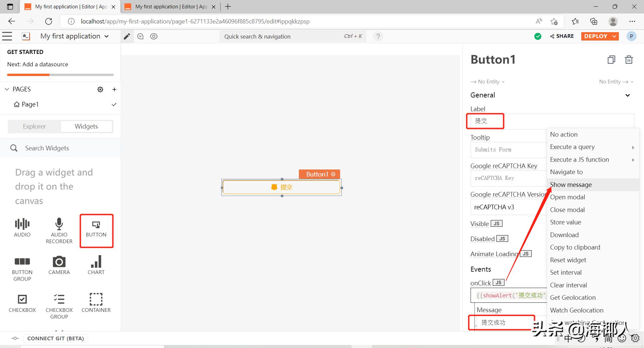Toggle JS mode for onClick event

click(498, 283)
